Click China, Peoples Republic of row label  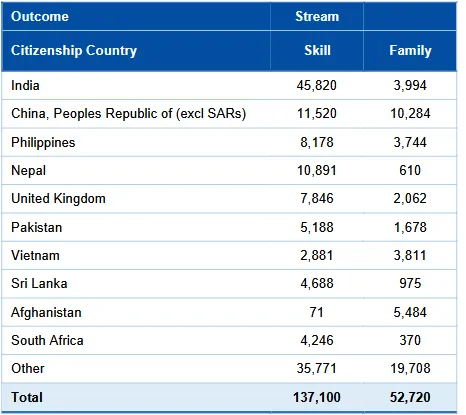129,114
